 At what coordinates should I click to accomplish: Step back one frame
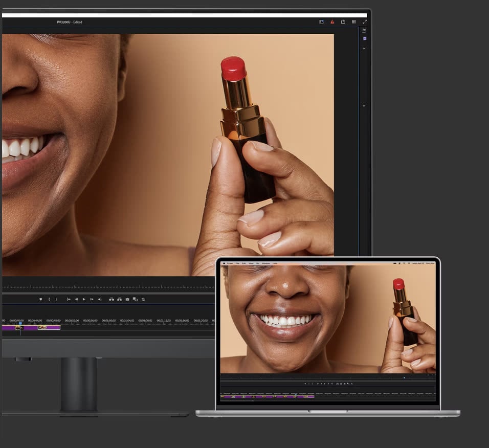76,299
